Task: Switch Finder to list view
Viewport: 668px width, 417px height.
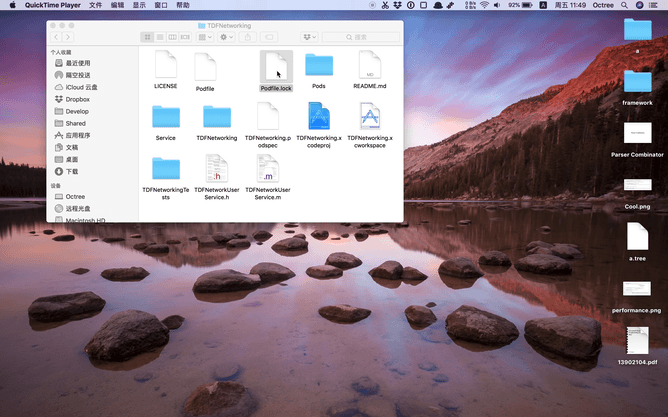Action: 160,37
